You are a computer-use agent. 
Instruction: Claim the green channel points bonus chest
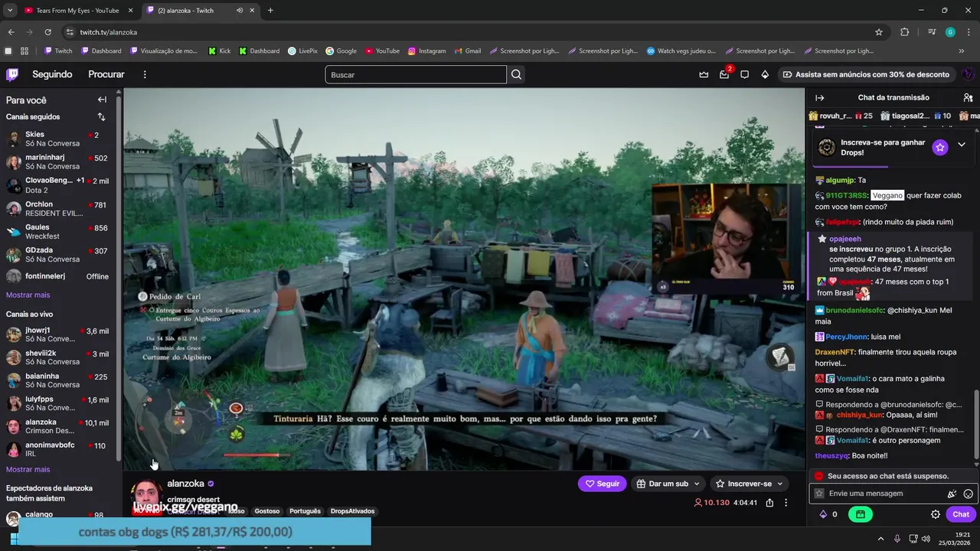point(861,514)
